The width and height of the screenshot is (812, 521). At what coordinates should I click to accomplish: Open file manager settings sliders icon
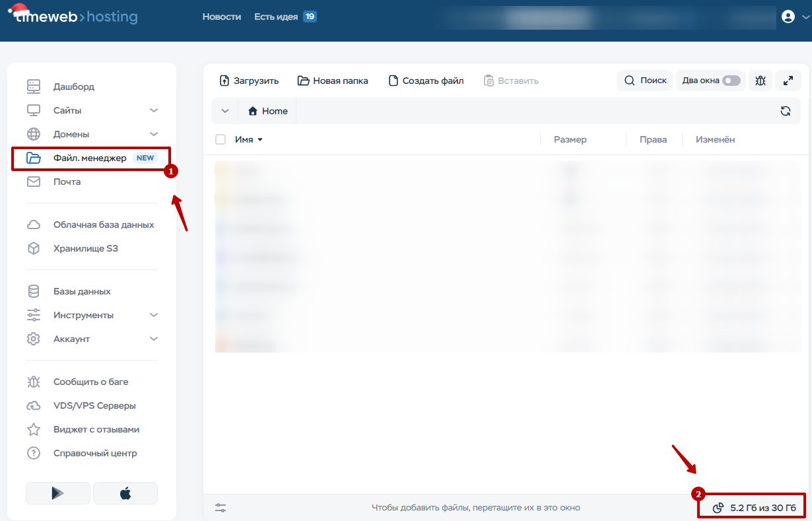pos(220,508)
